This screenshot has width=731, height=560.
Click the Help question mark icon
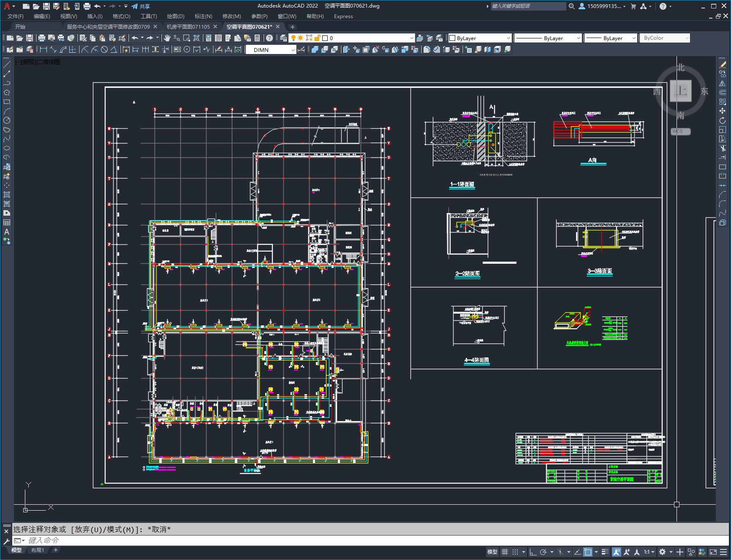pos(269,38)
